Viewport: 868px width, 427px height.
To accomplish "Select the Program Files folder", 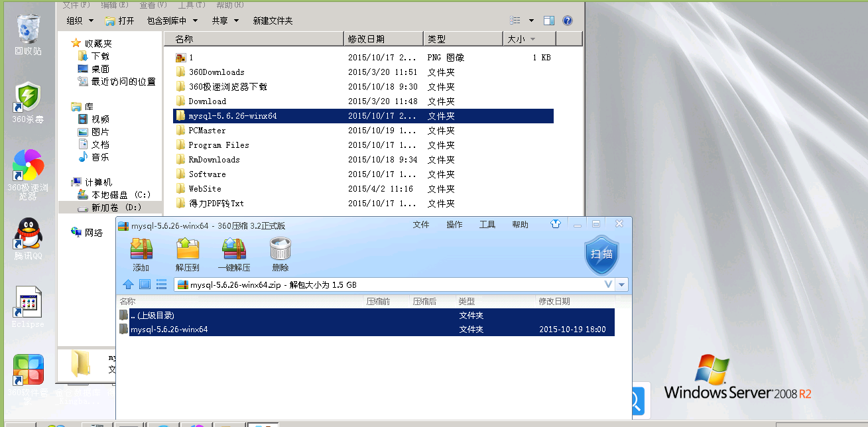I will (x=363, y=145).
